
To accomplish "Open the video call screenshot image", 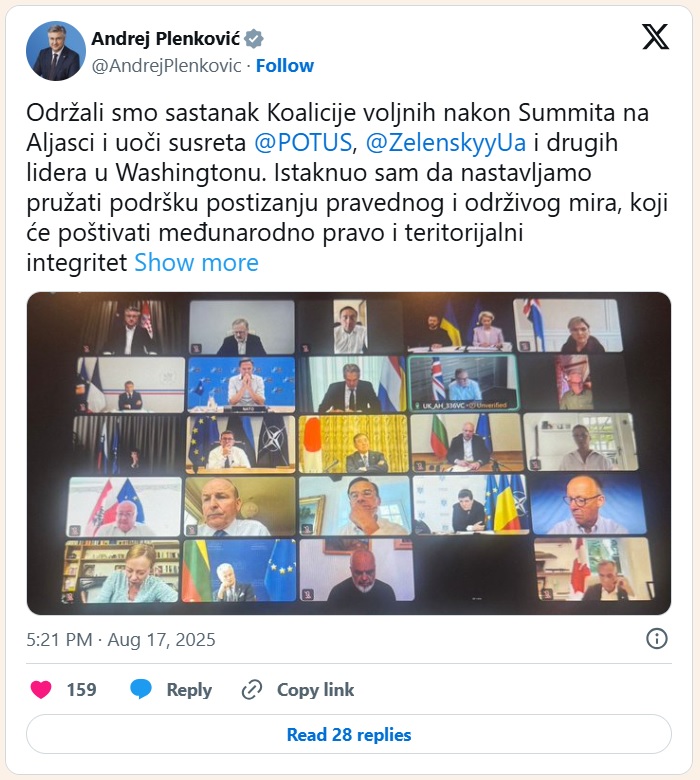I will pyautogui.click(x=349, y=453).
